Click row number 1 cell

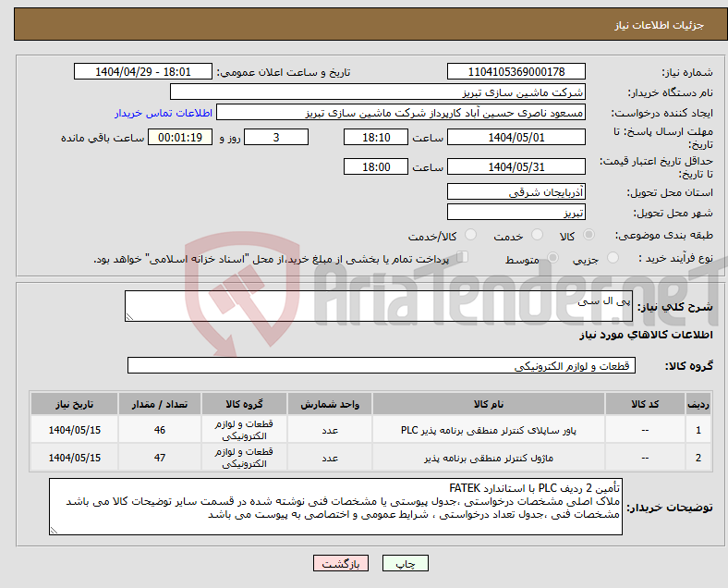(x=698, y=430)
